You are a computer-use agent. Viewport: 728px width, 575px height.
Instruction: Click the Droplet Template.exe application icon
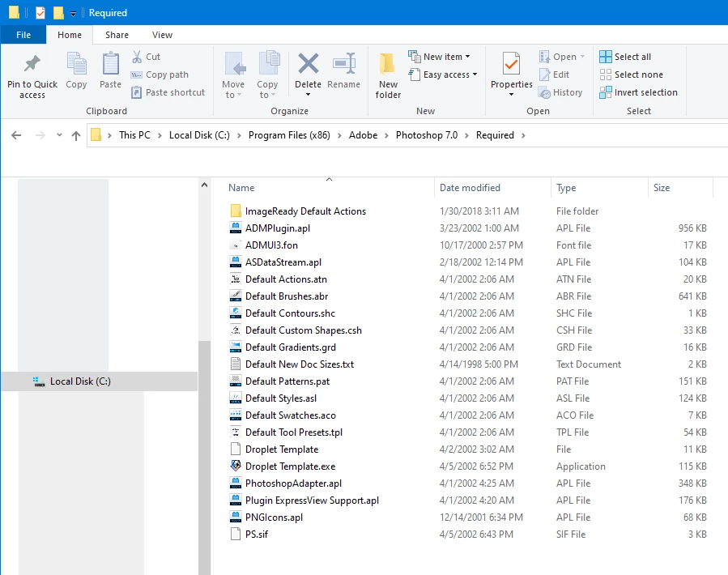coord(236,466)
